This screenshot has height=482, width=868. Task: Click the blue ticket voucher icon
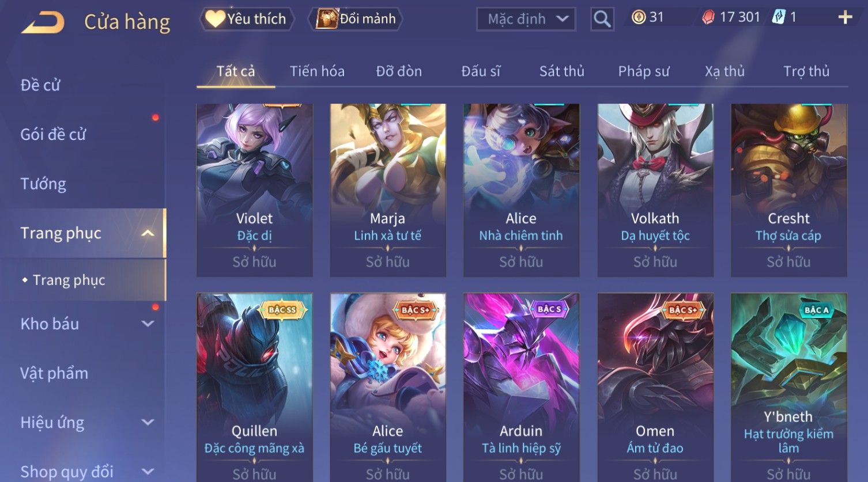pyautogui.click(x=779, y=17)
